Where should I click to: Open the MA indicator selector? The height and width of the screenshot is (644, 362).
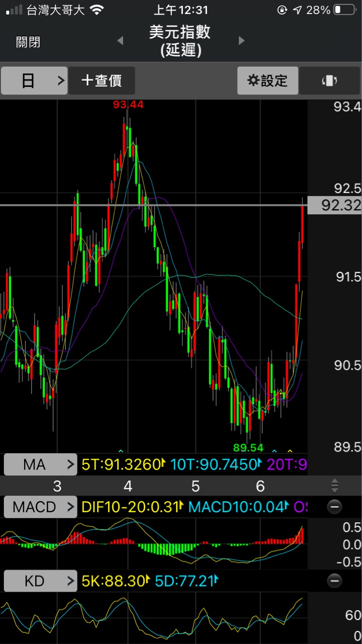[40, 464]
